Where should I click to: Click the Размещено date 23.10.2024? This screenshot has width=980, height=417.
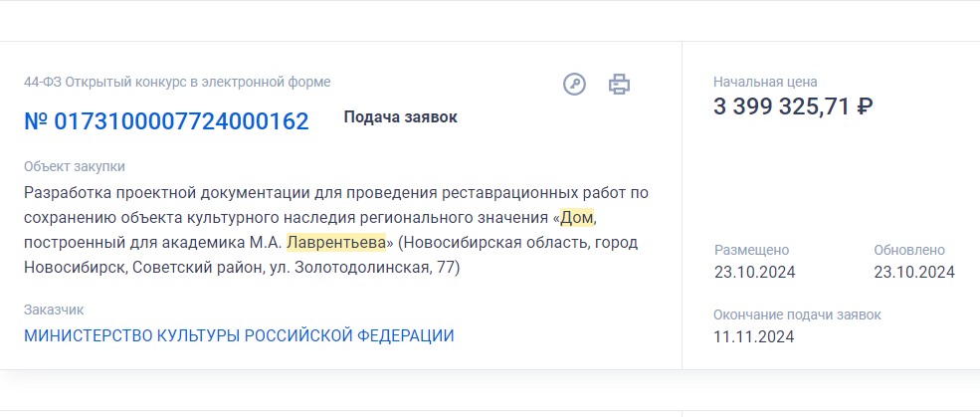(x=754, y=272)
